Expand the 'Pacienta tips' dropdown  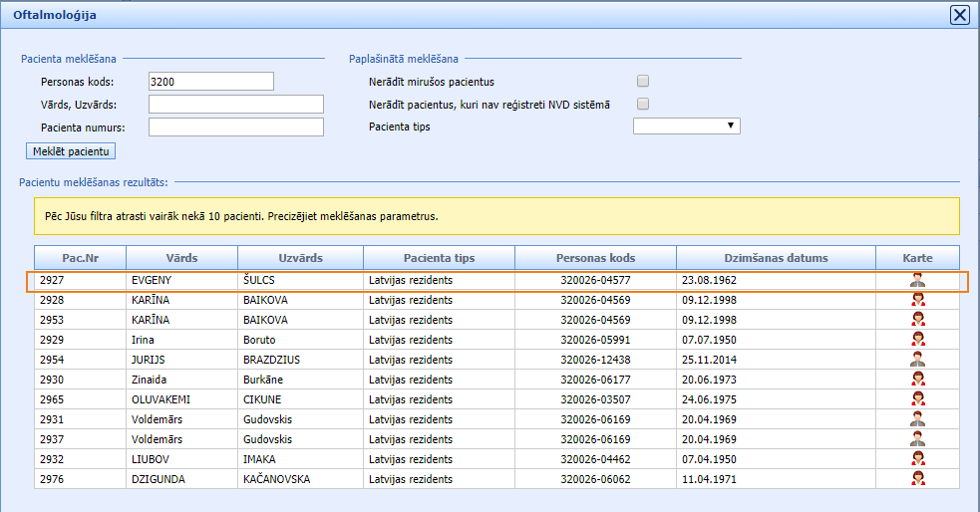pos(686,127)
